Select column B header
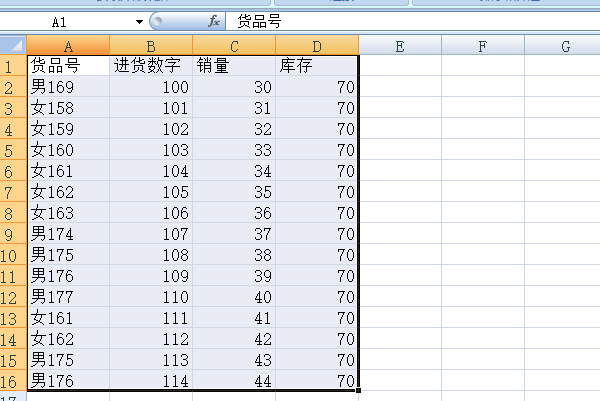Viewport: 600px width, 401px height. (x=151, y=46)
